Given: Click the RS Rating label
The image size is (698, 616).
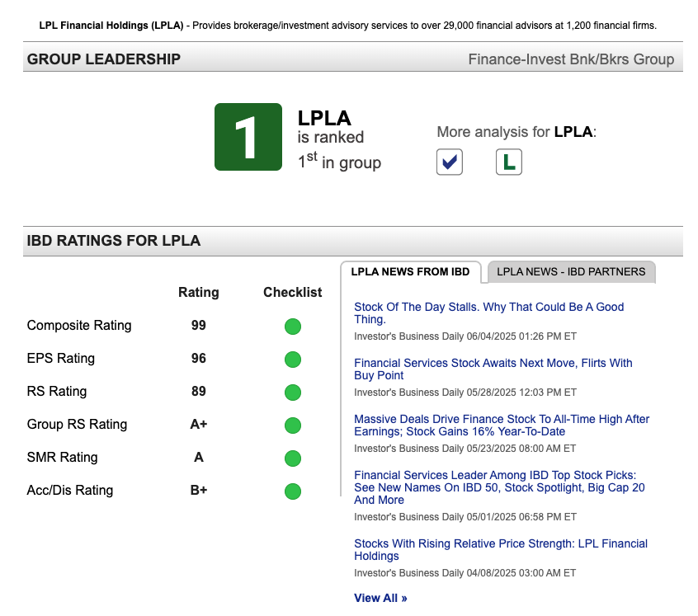Looking at the screenshot, I should click(x=57, y=391).
